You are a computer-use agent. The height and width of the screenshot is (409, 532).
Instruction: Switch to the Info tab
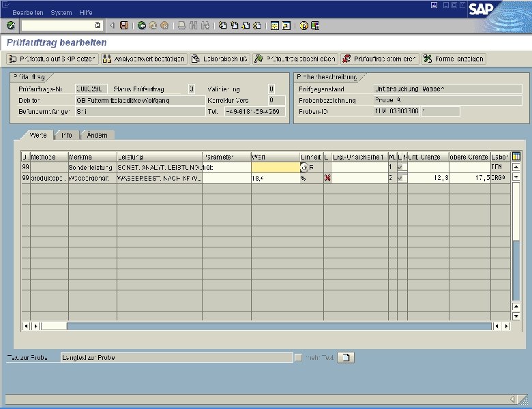[x=67, y=135]
